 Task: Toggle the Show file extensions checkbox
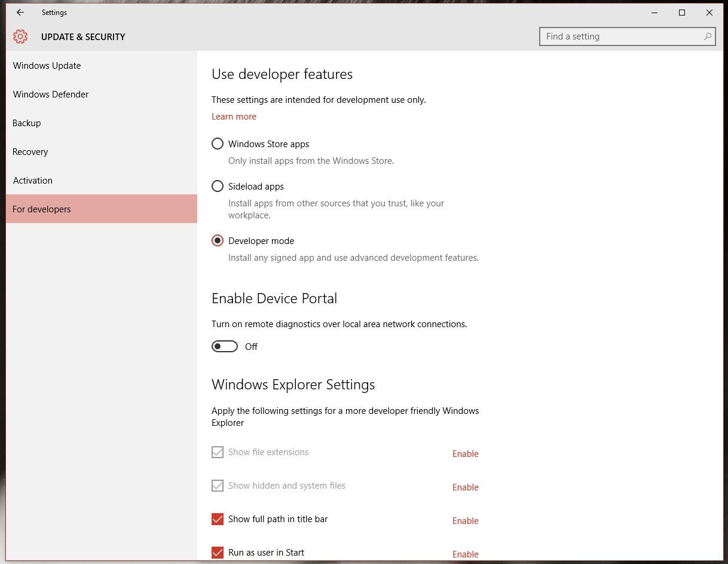coord(218,452)
